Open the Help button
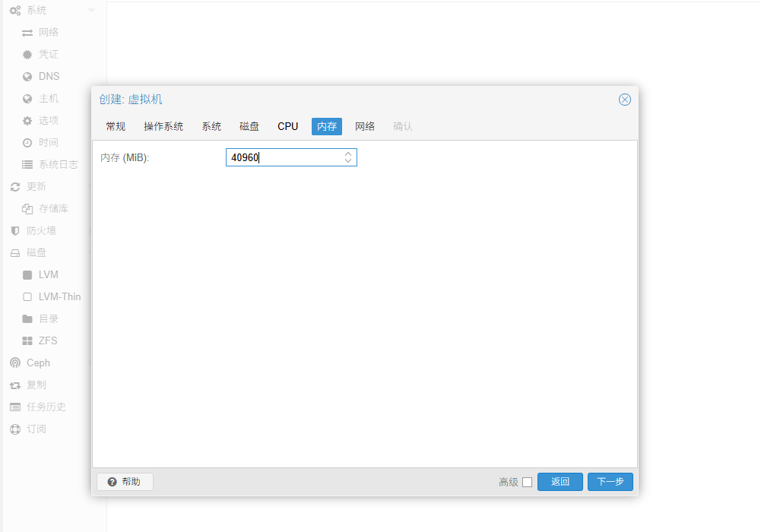This screenshot has height=532, width=761. pyautogui.click(x=125, y=482)
